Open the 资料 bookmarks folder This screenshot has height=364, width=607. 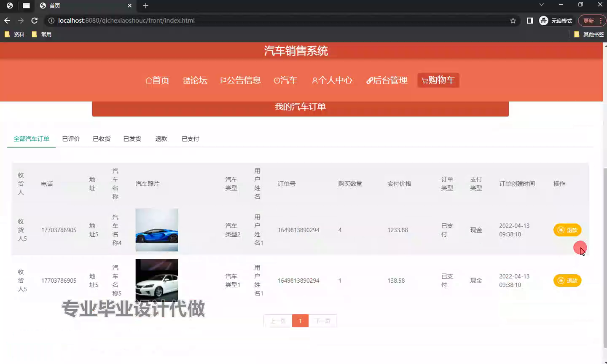[x=14, y=35]
